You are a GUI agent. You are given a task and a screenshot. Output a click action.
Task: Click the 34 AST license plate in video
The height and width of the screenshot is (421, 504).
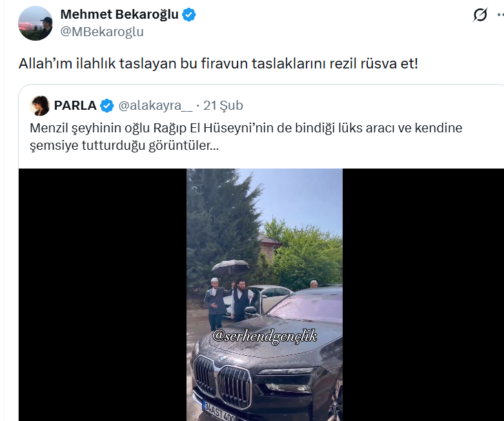tap(219, 412)
